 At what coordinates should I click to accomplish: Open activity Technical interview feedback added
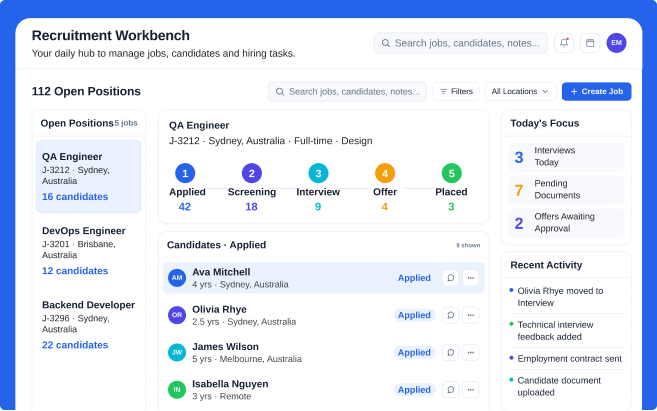tap(566, 331)
